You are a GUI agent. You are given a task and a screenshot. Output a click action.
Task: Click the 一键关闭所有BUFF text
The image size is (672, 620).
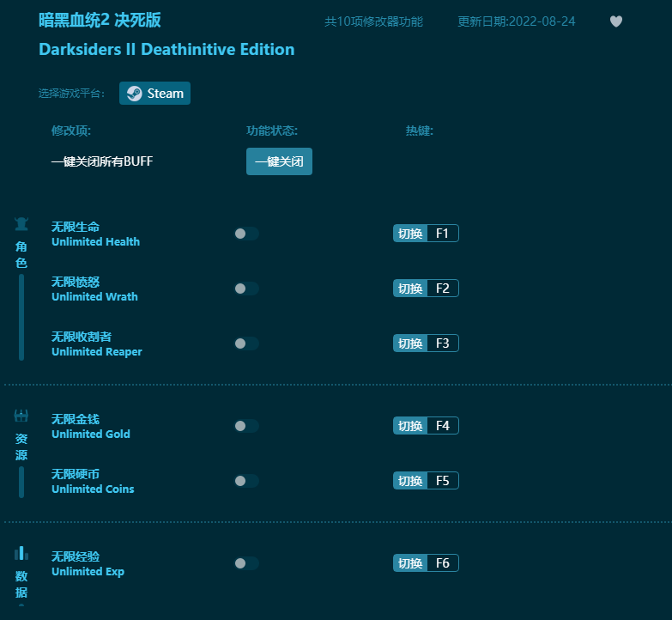point(102,161)
